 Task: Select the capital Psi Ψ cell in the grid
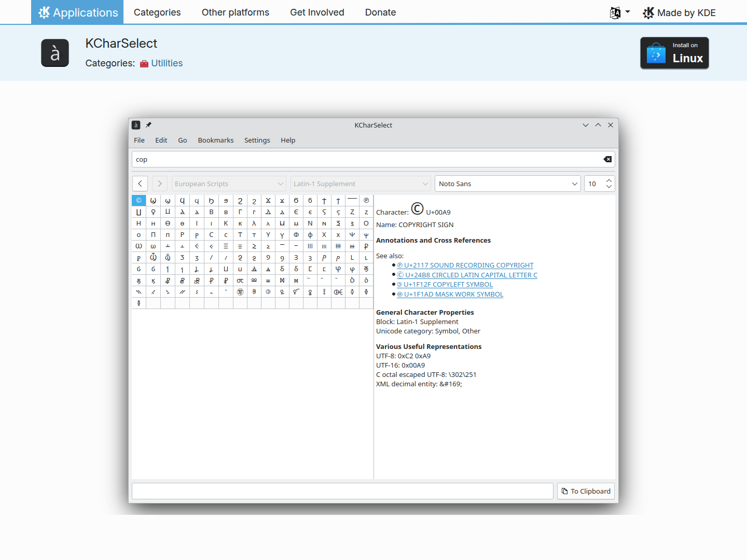[x=352, y=235]
